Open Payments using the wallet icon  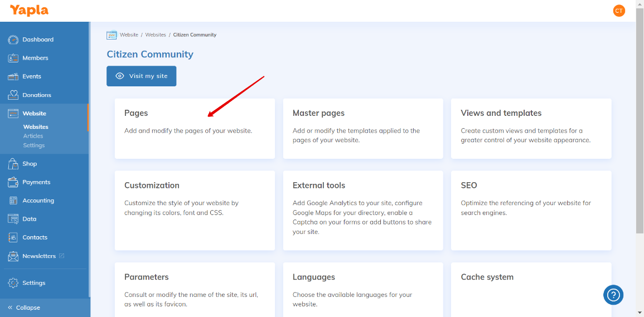pos(13,182)
